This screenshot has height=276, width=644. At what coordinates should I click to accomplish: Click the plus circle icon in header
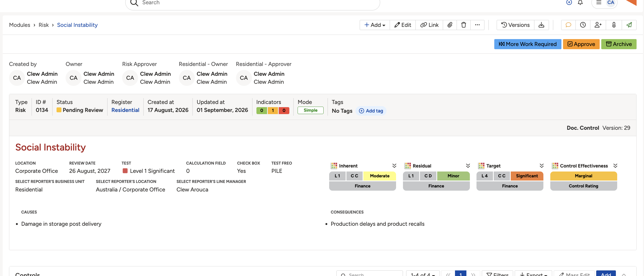point(569,2)
